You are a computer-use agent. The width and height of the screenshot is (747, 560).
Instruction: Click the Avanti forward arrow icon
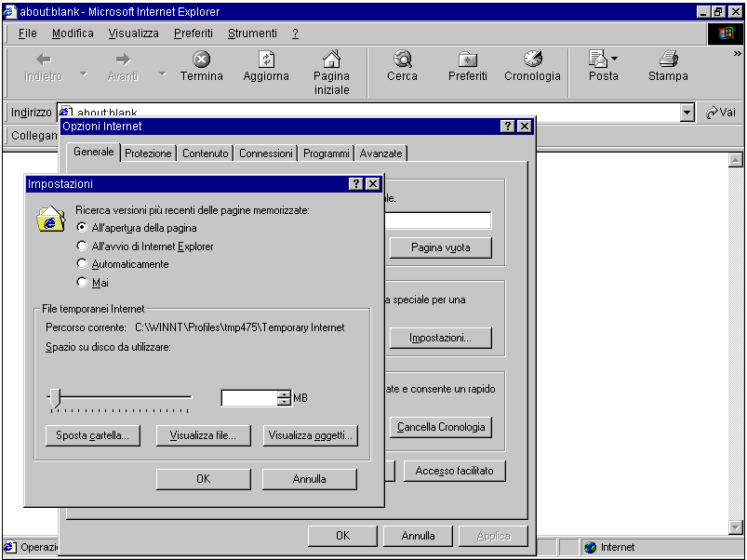123,60
